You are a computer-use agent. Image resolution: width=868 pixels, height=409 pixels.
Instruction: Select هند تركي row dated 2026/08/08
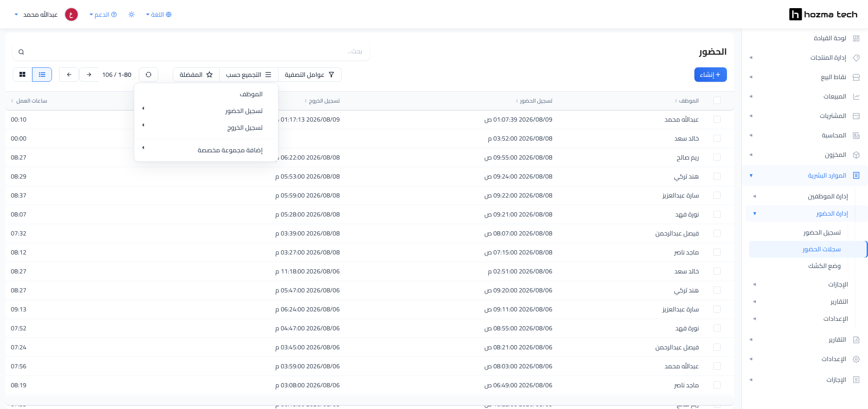717,176
